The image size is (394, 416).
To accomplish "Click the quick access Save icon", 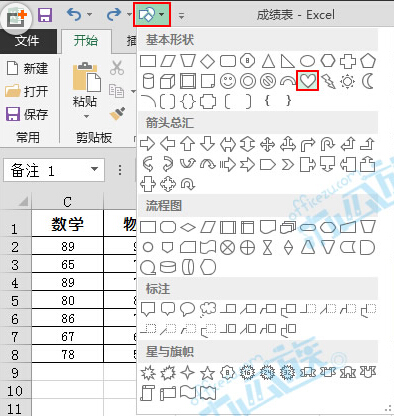I will (x=45, y=15).
